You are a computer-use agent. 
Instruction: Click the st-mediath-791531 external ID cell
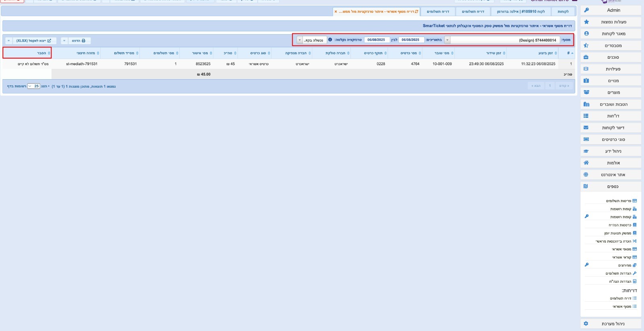click(82, 64)
